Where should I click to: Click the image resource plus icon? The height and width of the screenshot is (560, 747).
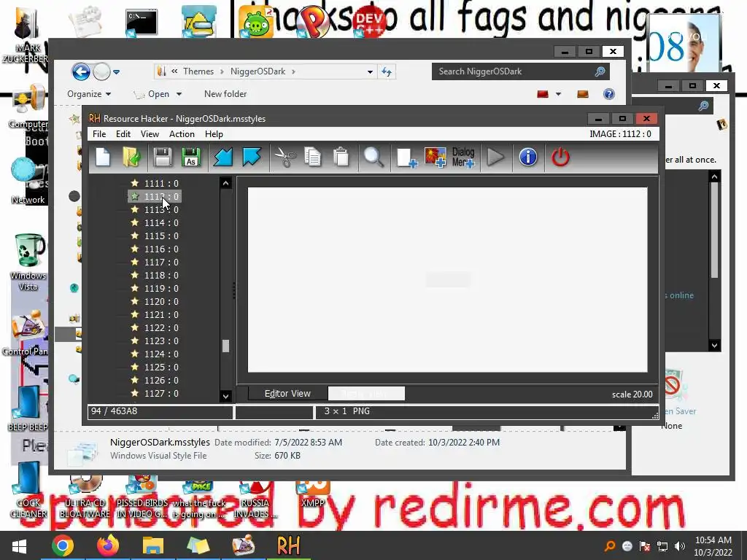coord(435,157)
